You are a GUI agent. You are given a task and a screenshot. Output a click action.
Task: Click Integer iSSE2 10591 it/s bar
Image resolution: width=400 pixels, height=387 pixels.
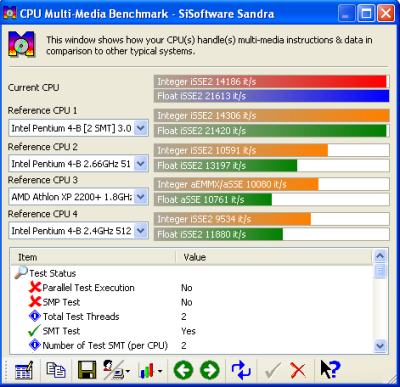coord(271,150)
